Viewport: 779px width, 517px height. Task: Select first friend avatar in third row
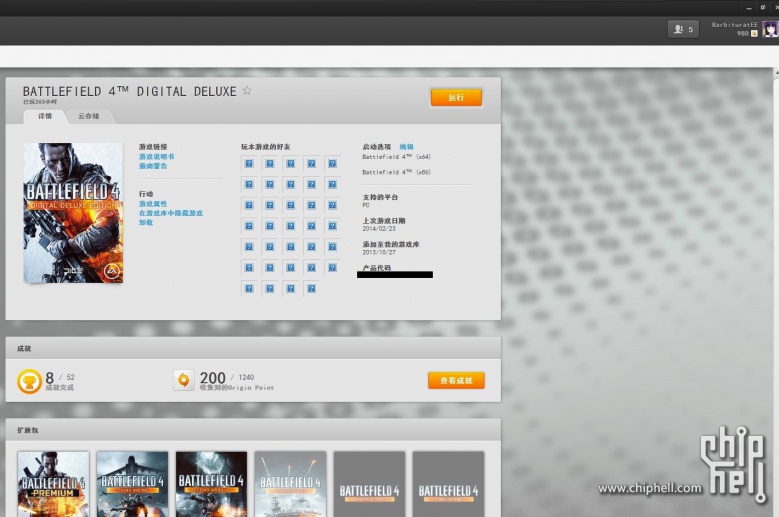[249, 205]
